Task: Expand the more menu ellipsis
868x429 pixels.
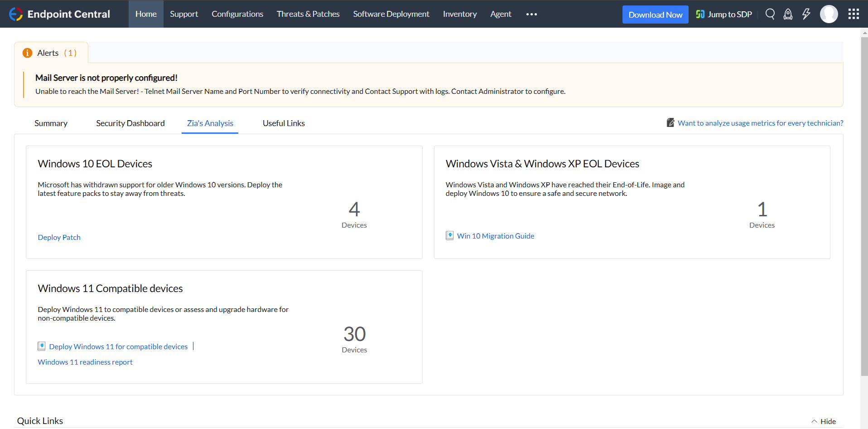Action: 531,14
